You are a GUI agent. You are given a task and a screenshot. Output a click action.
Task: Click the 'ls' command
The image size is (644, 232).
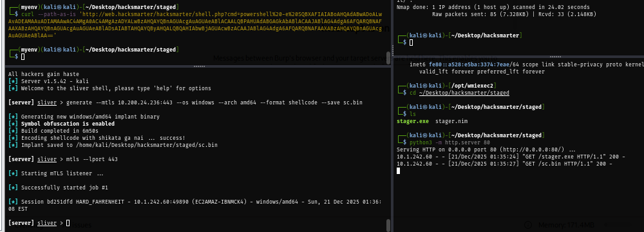(x=413, y=114)
